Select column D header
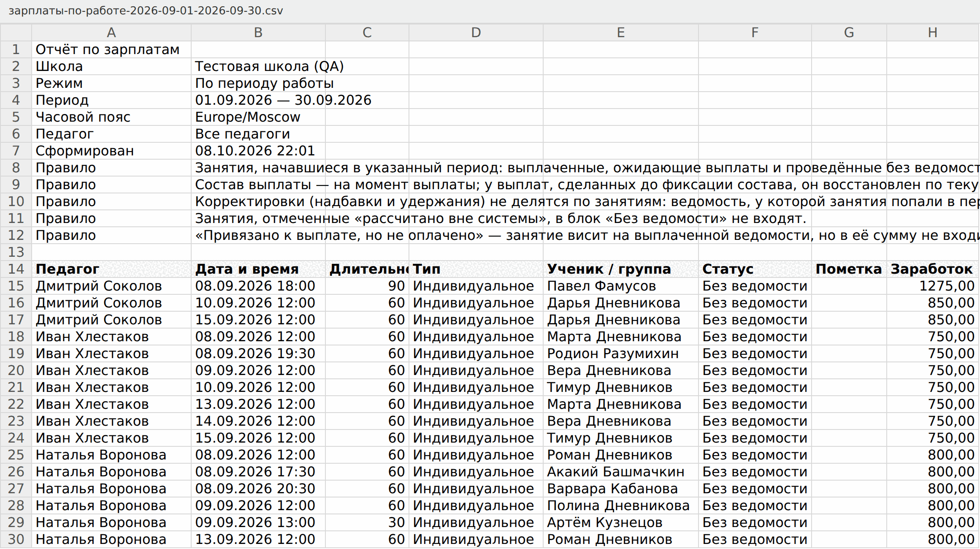This screenshot has width=980, height=549. (x=476, y=33)
